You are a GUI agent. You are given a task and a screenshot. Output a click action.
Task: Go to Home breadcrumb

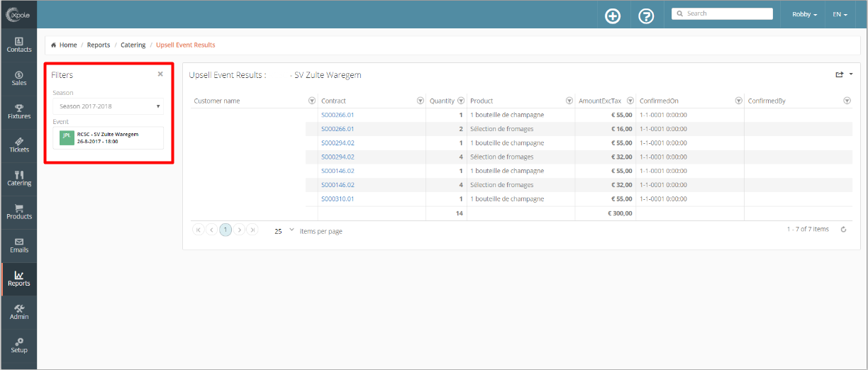[68, 45]
